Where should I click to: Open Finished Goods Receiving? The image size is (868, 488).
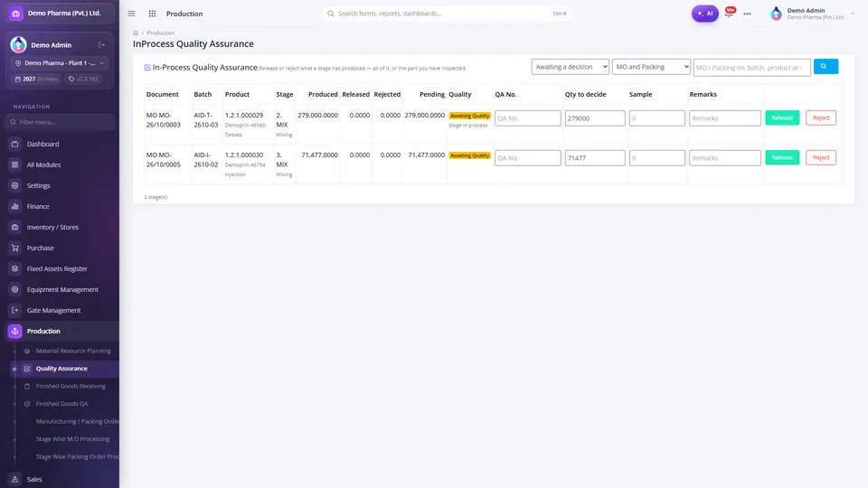click(69, 386)
